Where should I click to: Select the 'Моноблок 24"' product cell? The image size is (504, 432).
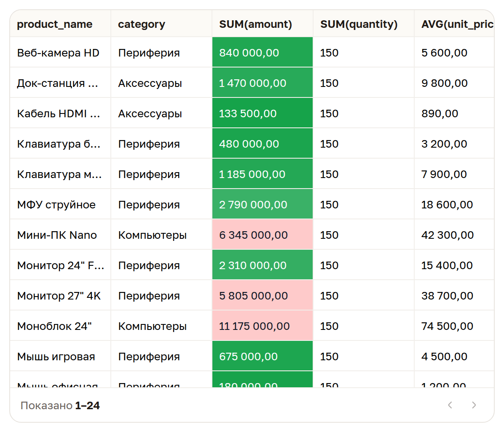pos(60,326)
